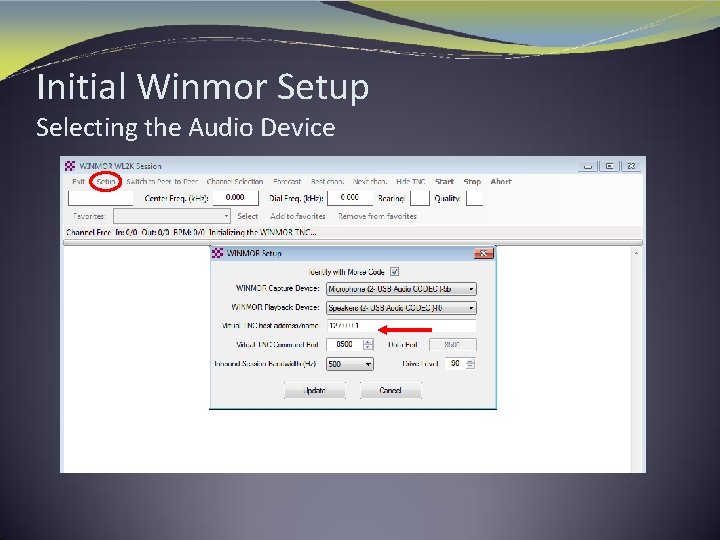Maximize the WINMOR WL2K Session window
This screenshot has height=540, width=720.
(x=610, y=166)
